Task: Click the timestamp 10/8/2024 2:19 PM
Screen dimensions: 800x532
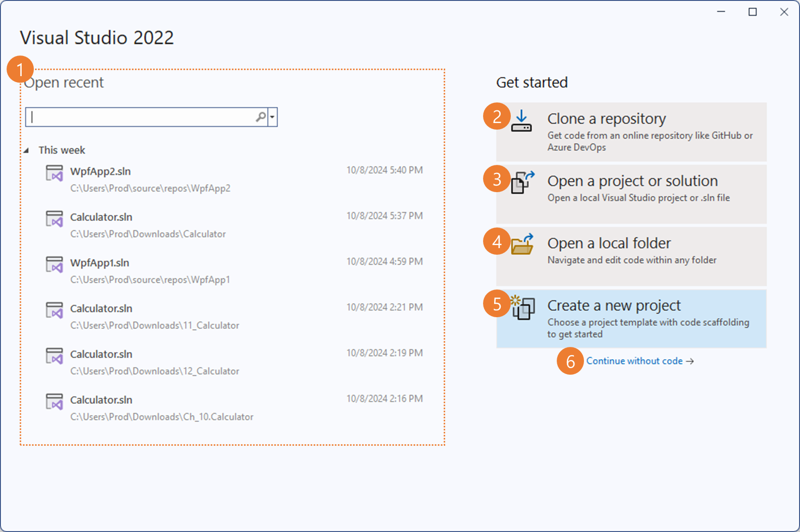Action: coord(385,353)
